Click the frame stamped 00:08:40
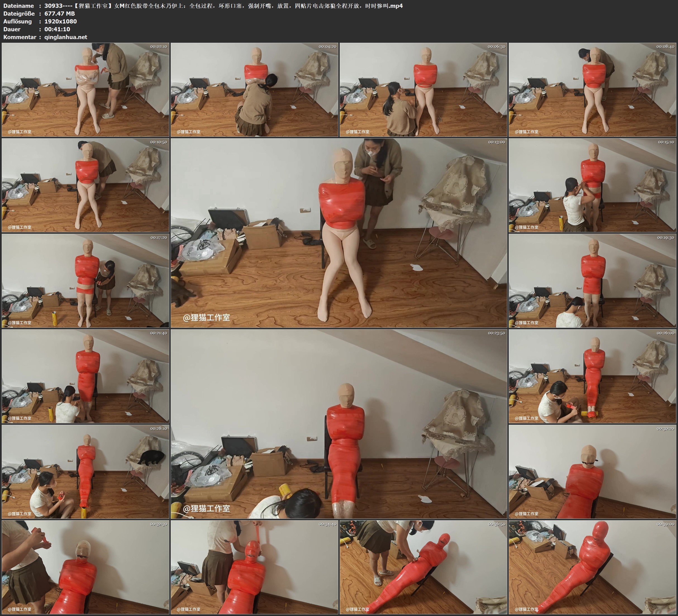The height and width of the screenshot is (616, 678). [x=592, y=89]
